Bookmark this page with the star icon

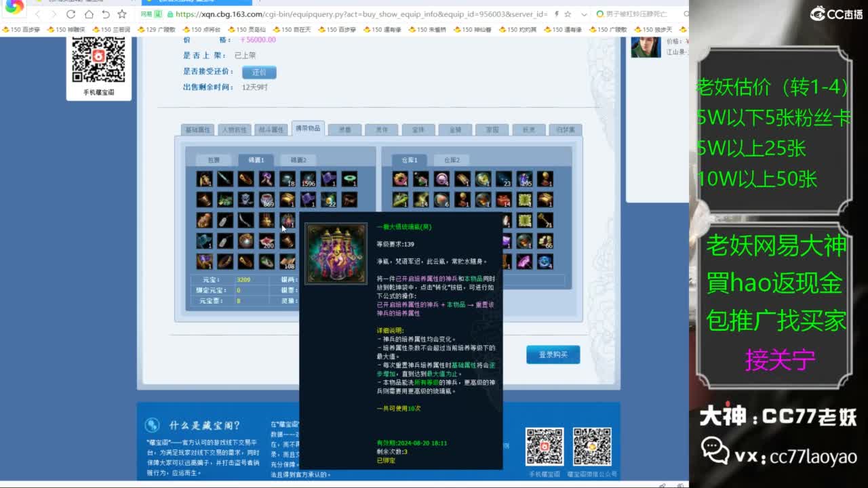coord(122,14)
